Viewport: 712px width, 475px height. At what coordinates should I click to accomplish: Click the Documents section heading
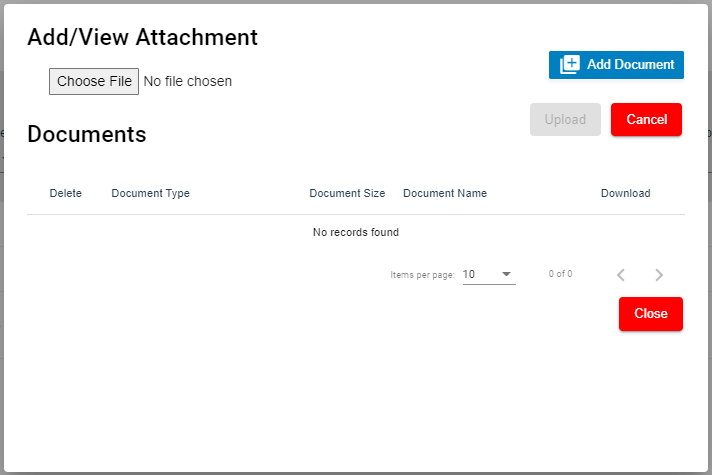[87, 134]
